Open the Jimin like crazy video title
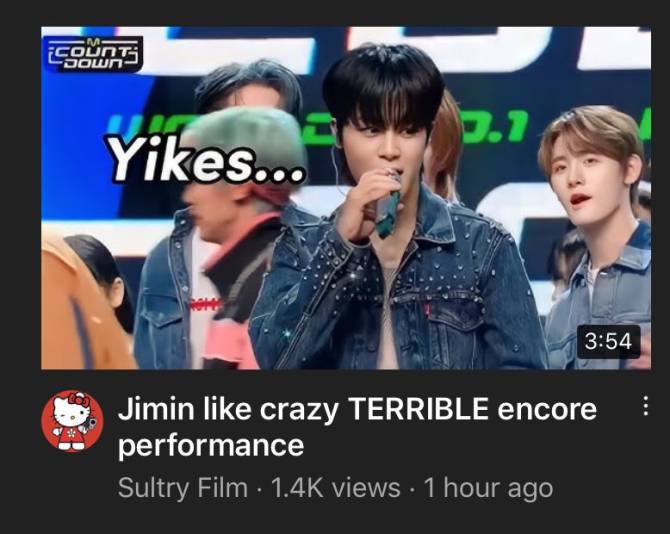This screenshot has width=670, height=534. point(357,427)
